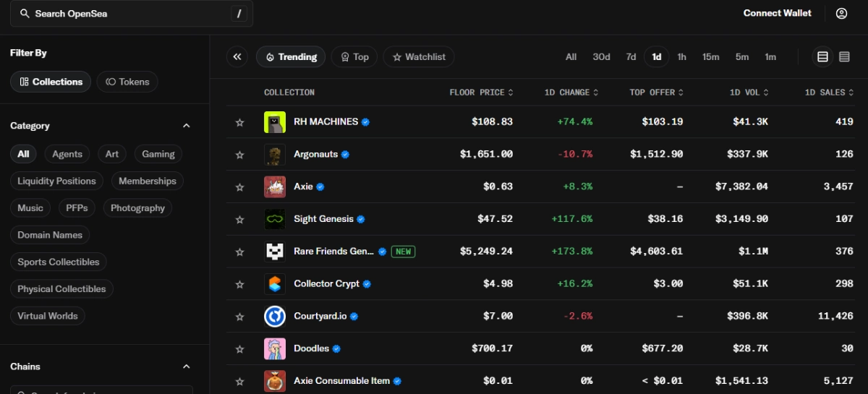Click Doodles verified badge
868x394 pixels.
click(x=336, y=348)
